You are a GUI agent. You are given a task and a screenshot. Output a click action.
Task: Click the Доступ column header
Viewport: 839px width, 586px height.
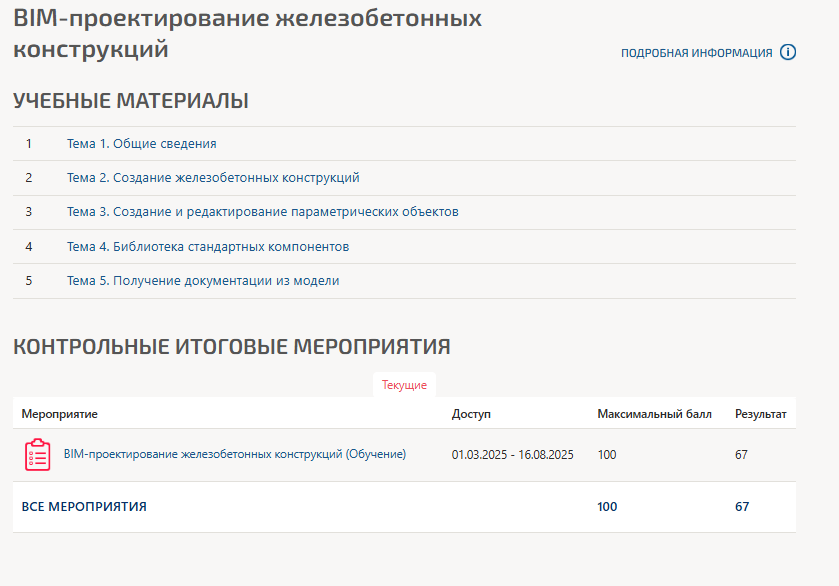[x=471, y=414]
